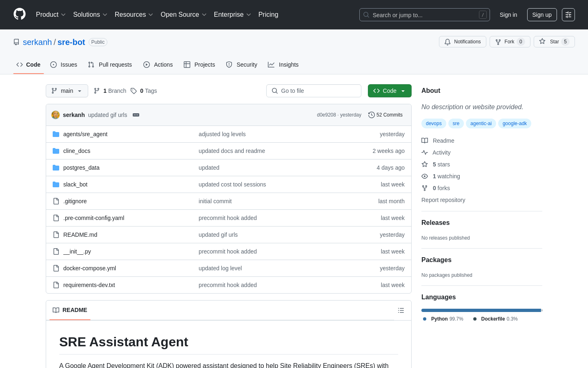Switch to the Security tab
The height and width of the screenshot is (368, 588).
[x=242, y=65]
